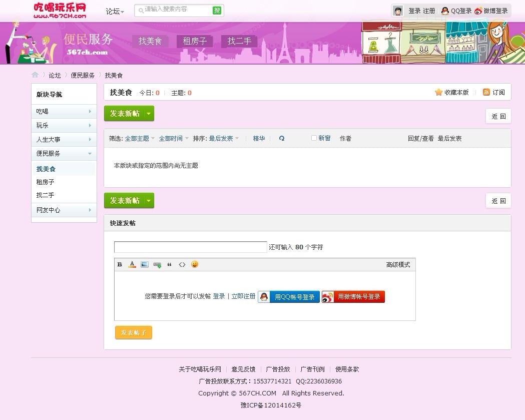The width and height of the screenshot is (525, 420).
Task: Click the orange 发表帖子 submit button
Action: (134, 332)
